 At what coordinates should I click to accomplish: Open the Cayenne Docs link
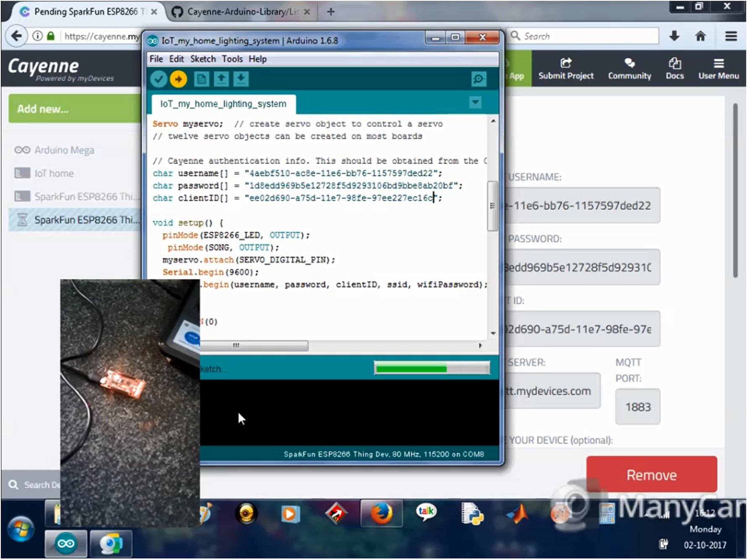[674, 69]
